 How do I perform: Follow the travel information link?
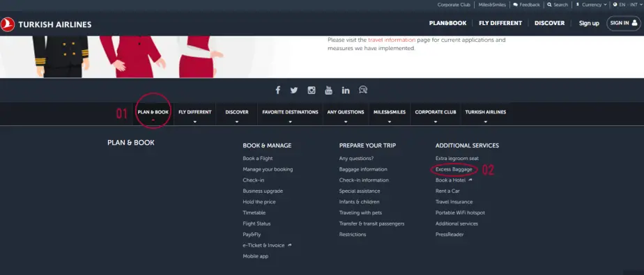tap(392, 40)
